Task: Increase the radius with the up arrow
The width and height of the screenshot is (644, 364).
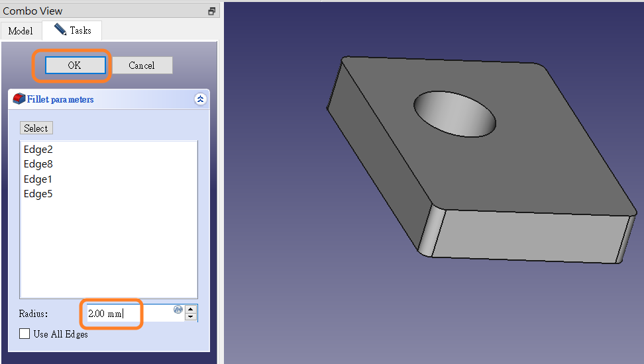Action: coord(191,309)
